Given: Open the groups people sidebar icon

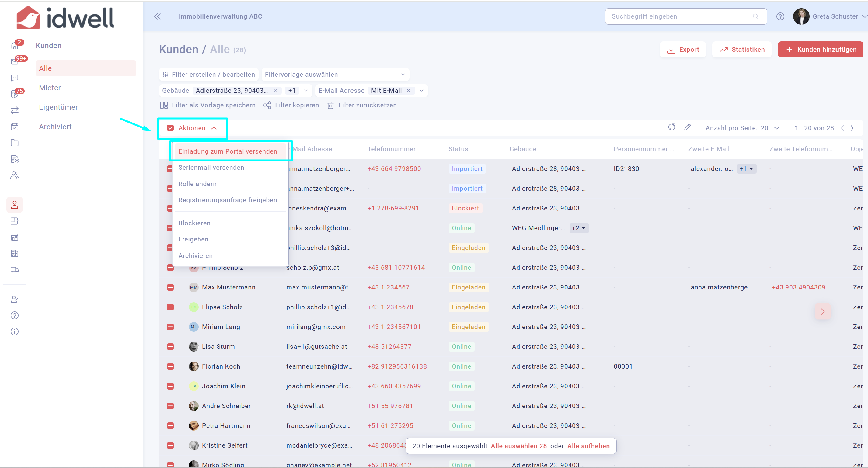Looking at the screenshot, I should [15, 175].
